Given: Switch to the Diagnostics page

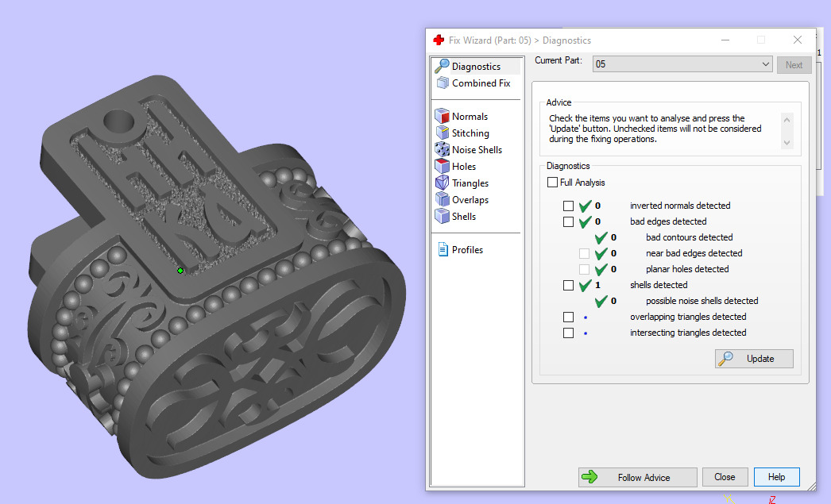Looking at the screenshot, I should (476, 66).
